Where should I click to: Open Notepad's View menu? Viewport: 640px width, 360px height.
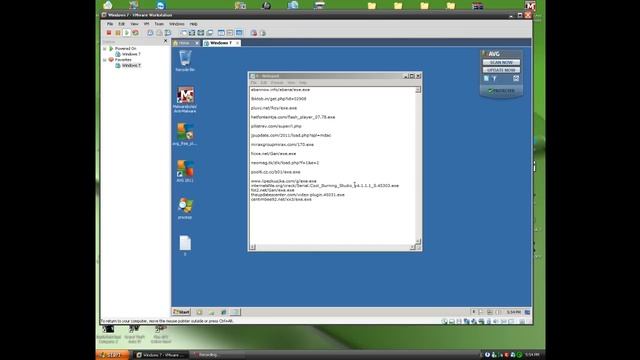tap(291, 82)
